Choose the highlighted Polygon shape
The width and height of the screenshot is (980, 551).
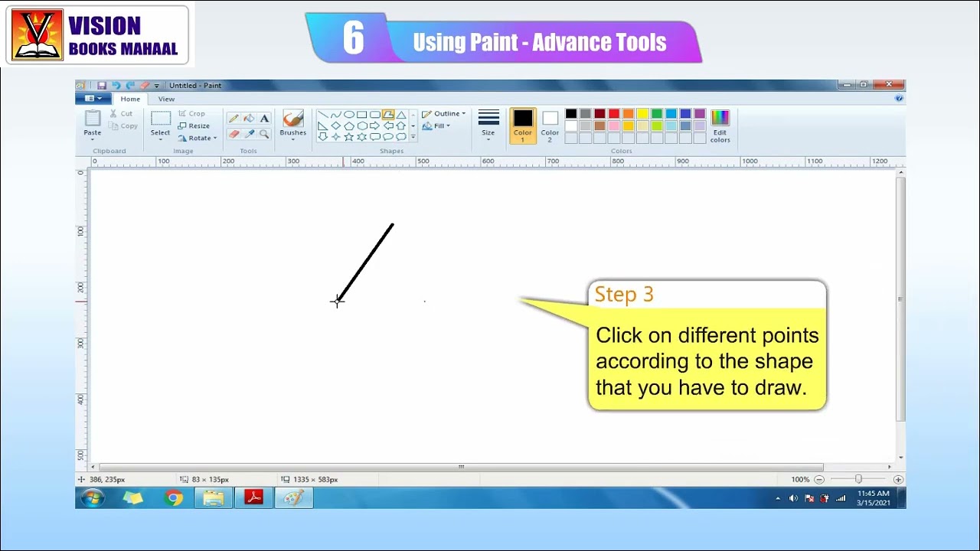tap(388, 115)
